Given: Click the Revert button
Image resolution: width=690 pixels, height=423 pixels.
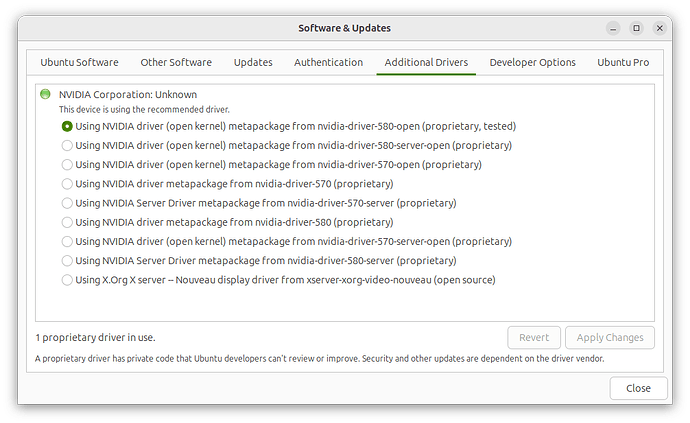Looking at the screenshot, I should [x=534, y=338].
